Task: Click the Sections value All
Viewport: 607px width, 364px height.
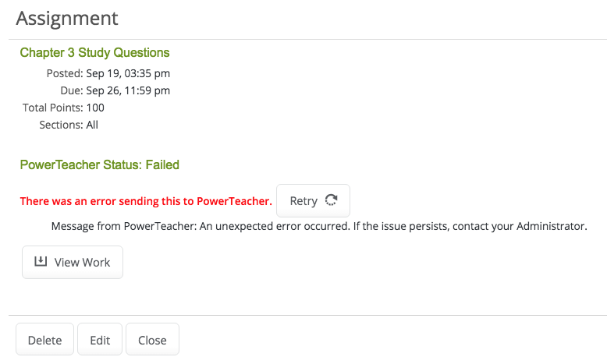Action: (92, 125)
